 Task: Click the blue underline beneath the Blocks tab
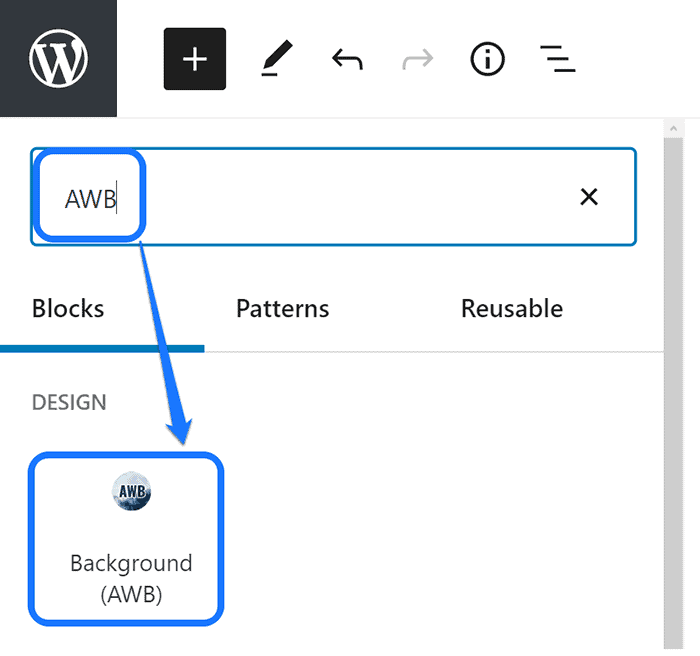click(x=102, y=348)
